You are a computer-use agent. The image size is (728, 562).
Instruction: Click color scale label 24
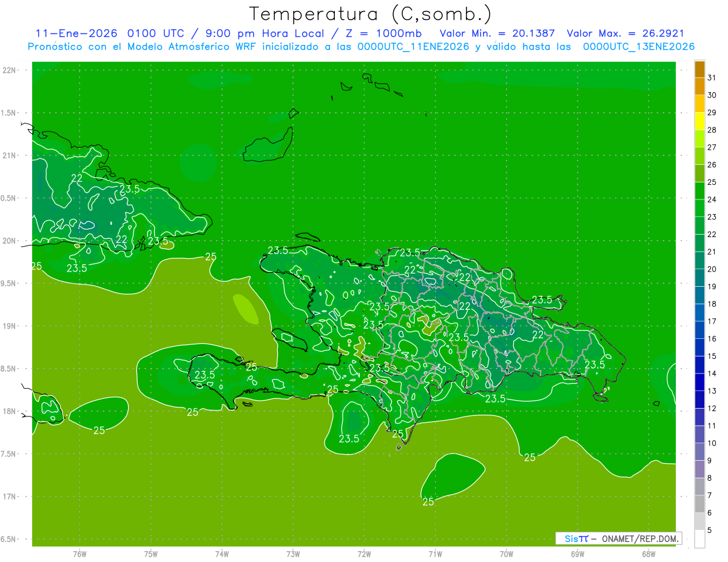click(712, 199)
